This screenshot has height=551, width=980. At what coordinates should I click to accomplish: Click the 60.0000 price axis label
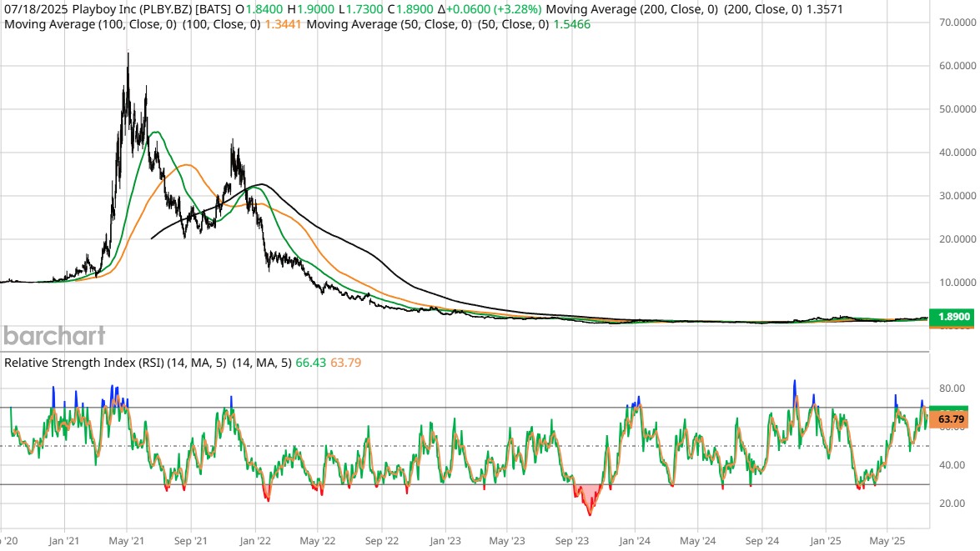tap(957, 66)
